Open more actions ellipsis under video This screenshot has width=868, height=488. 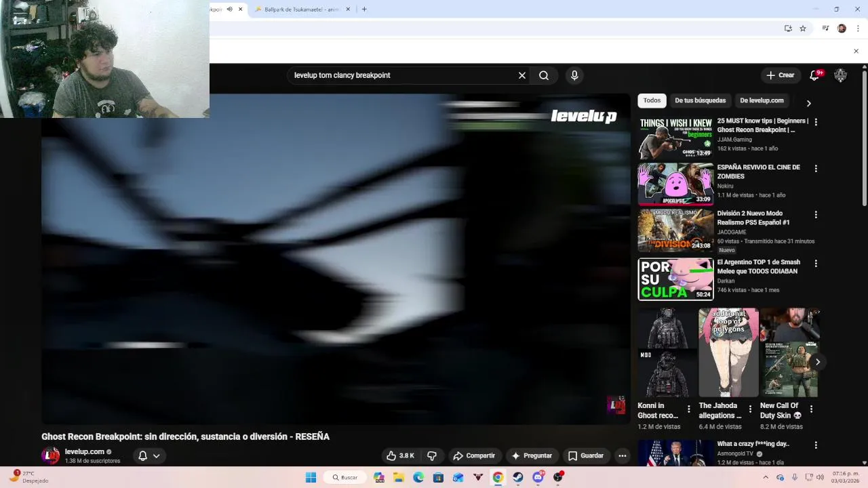(622, 455)
